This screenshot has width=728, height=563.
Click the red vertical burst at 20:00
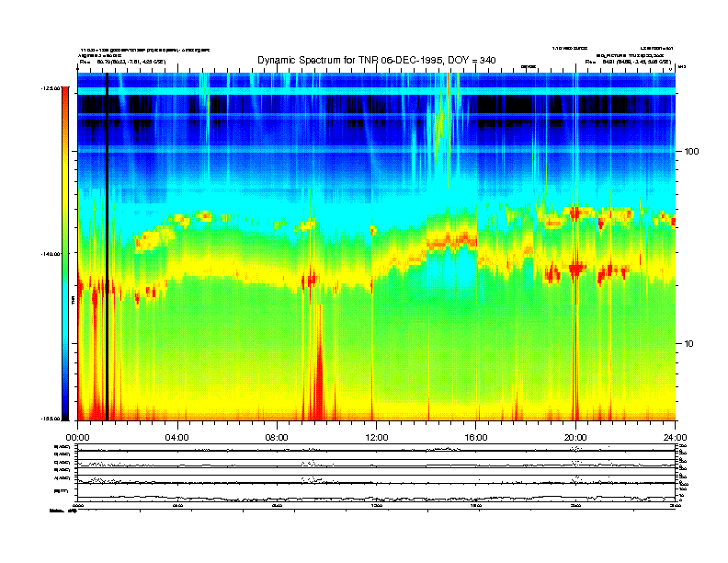click(575, 316)
